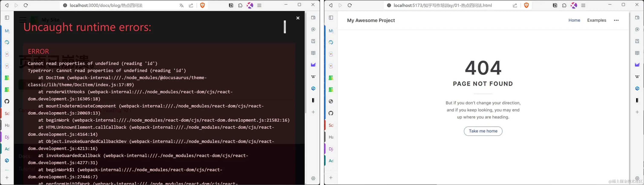Close the runtime error overlay with the X

point(298,18)
